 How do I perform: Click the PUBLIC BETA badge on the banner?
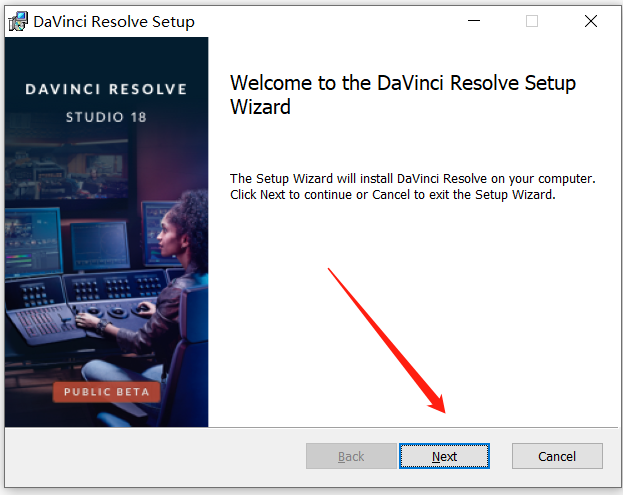[106, 391]
